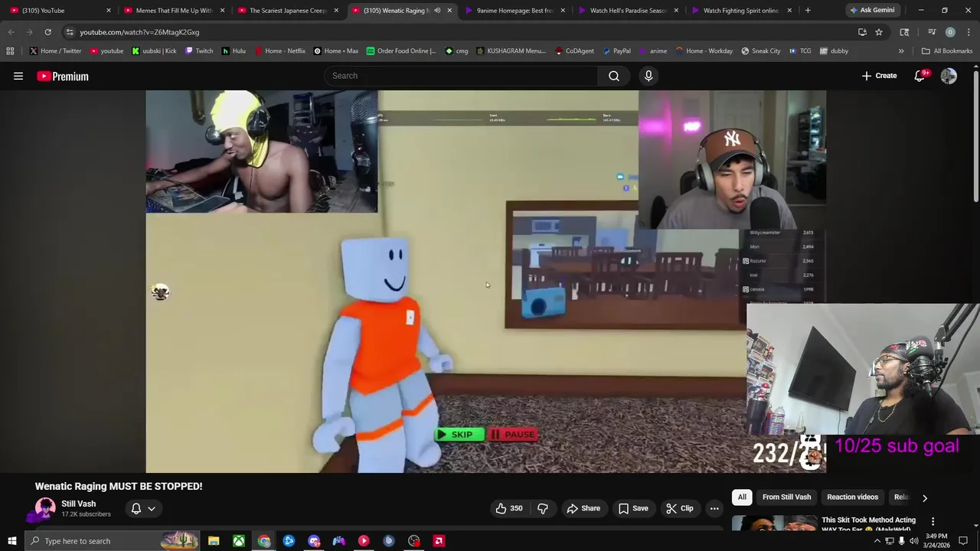The height and width of the screenshot is (551, 980).
Task: Open Still Vash channel name link
Action: [x=78, y=504]
